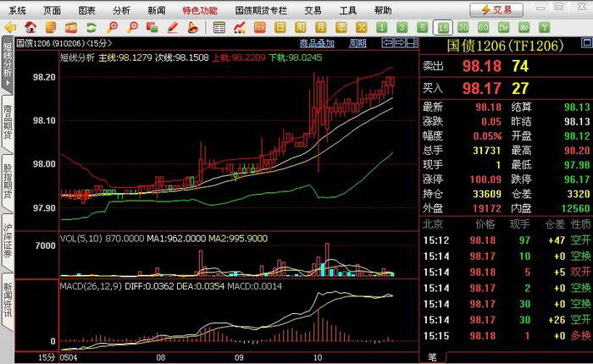This screenshot has height=364, width=593.
Task: Click the sell price 98.18 beside 卖出
Action: pyautogui.click(x=481, y=66)
